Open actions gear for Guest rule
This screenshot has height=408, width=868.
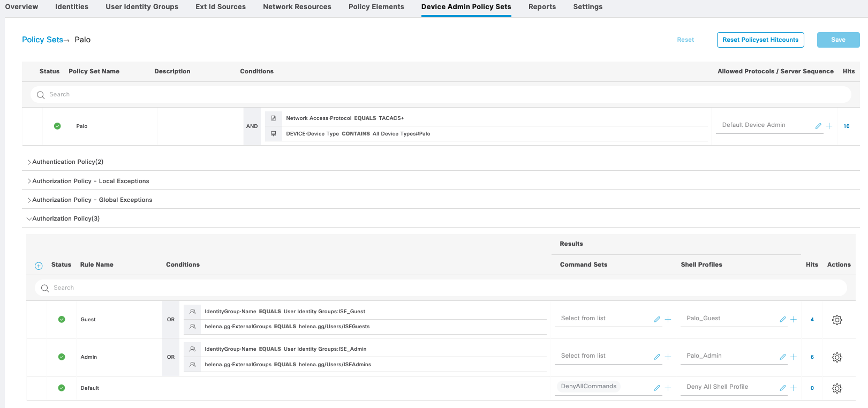tap(837, 320)
